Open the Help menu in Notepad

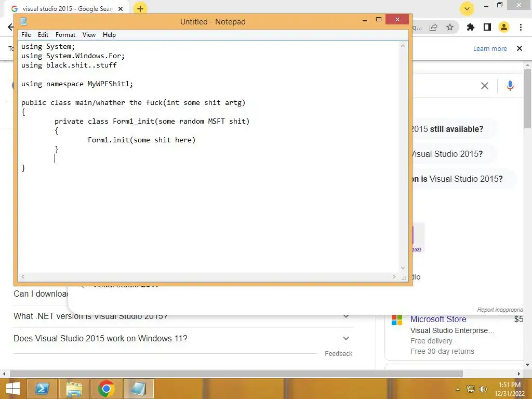tap(109, 35)
